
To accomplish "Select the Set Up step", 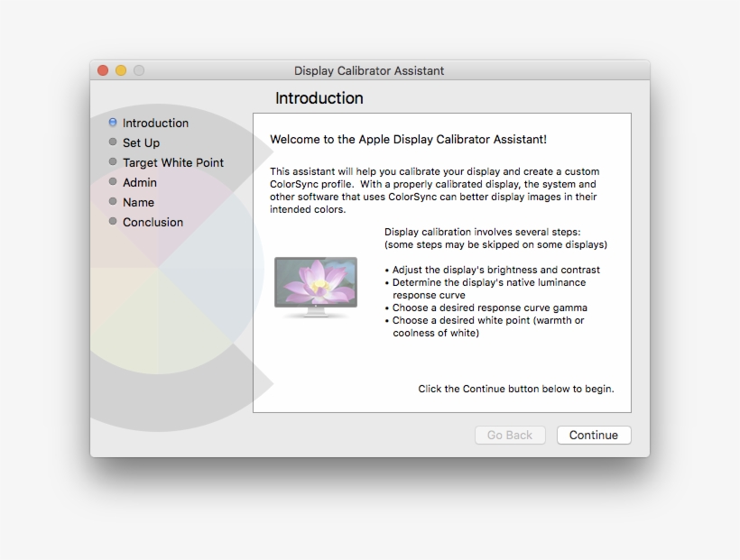I will [x=141, y=143].
